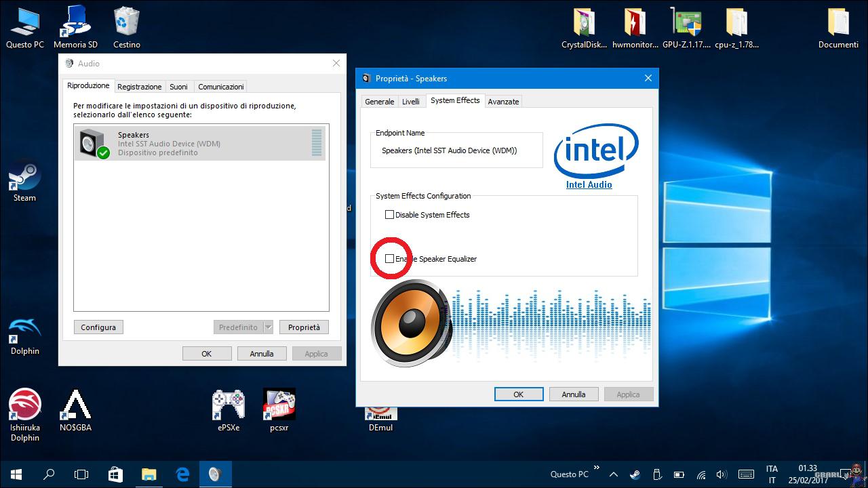Open File Explorer from the taskbar
The height and width of the screenshot is (488, 868).
coord(149,474)
